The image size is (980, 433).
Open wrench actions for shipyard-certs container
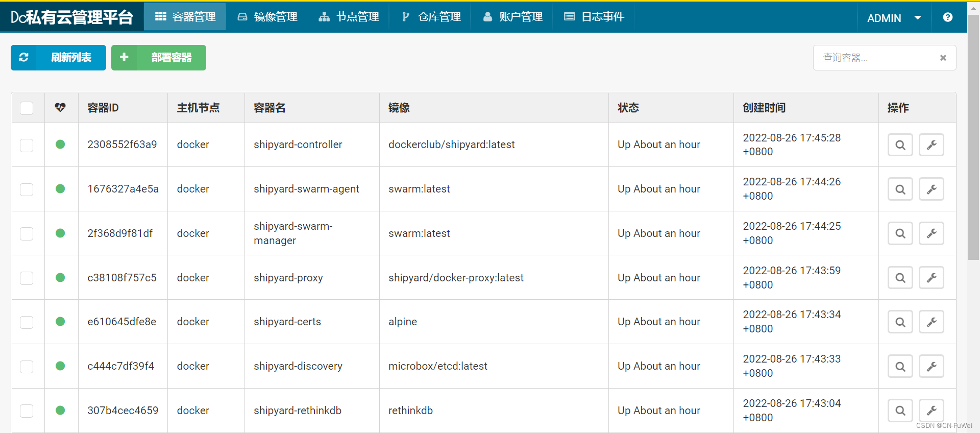[932, 322]
